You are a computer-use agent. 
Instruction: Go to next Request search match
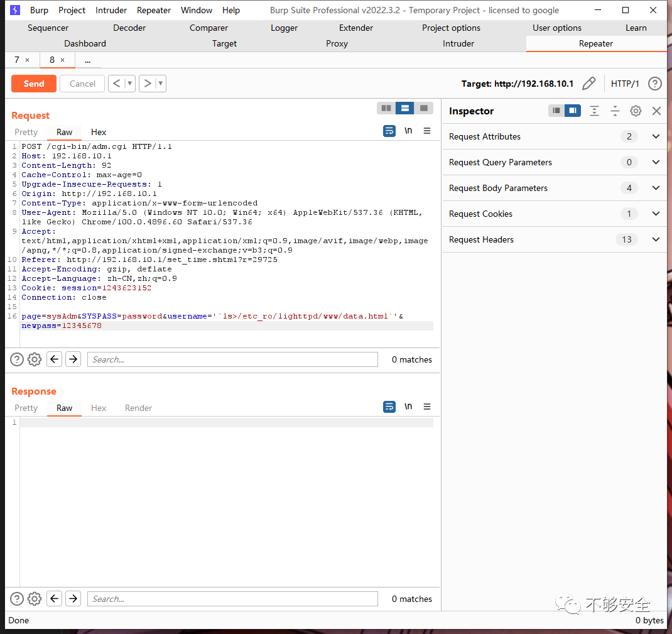click(x=73, y=359)
